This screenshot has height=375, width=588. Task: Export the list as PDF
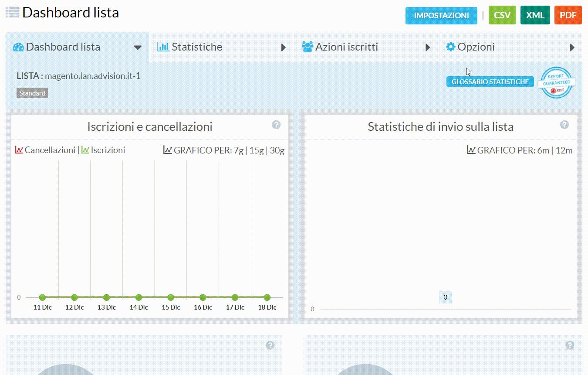pos(568,15)
